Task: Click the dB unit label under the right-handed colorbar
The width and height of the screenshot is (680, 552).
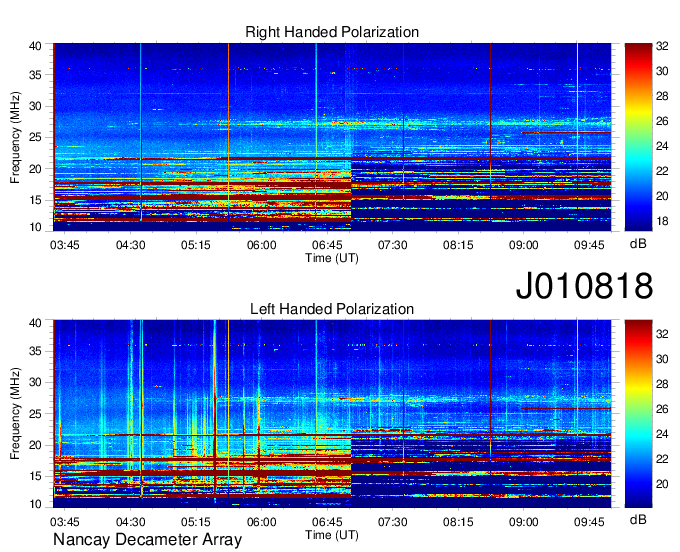Action: pos(638,244)
